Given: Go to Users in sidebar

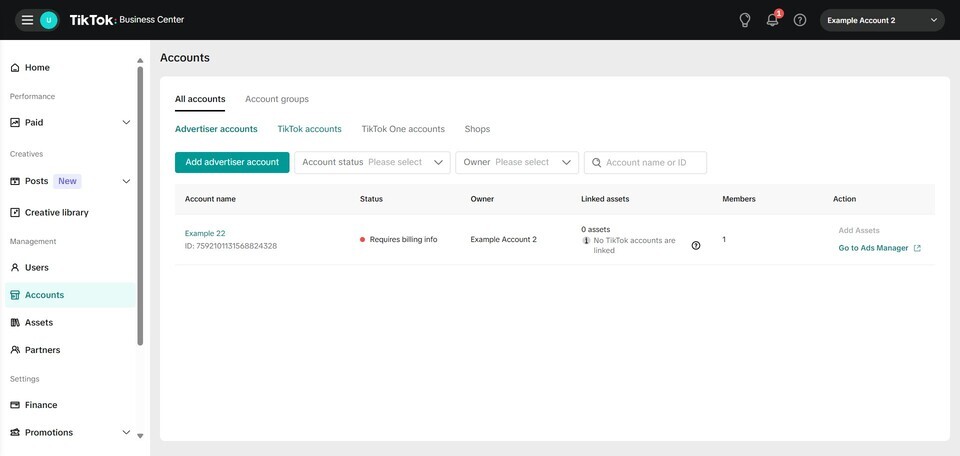Looking at the screenshot, I should [36, 268].
